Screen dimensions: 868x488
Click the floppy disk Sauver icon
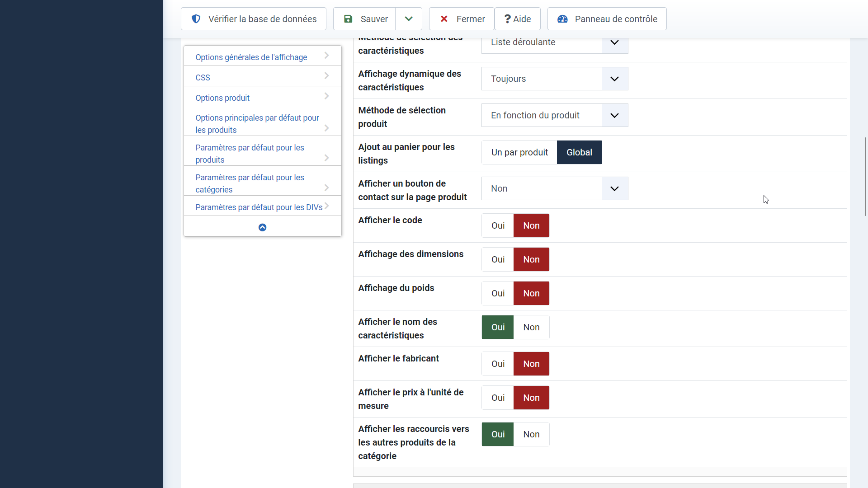click(348, 19)
